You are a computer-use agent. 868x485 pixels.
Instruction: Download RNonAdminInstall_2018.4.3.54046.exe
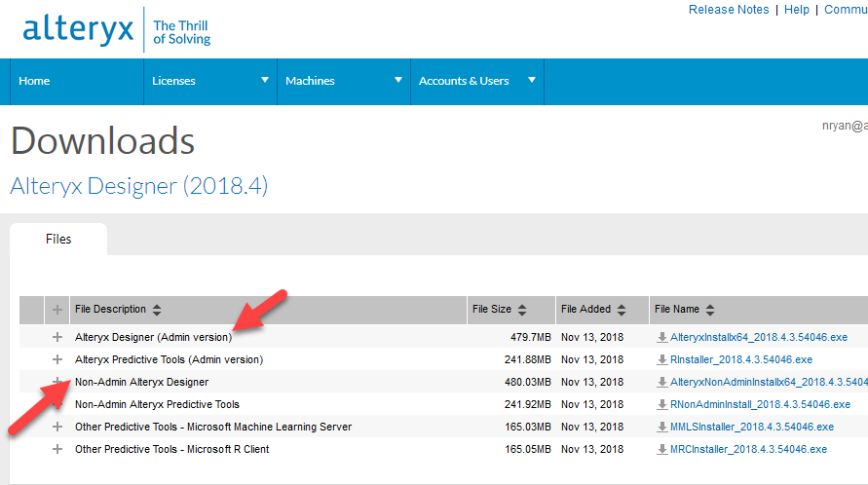pyautogui.click(x=760, y=405)
